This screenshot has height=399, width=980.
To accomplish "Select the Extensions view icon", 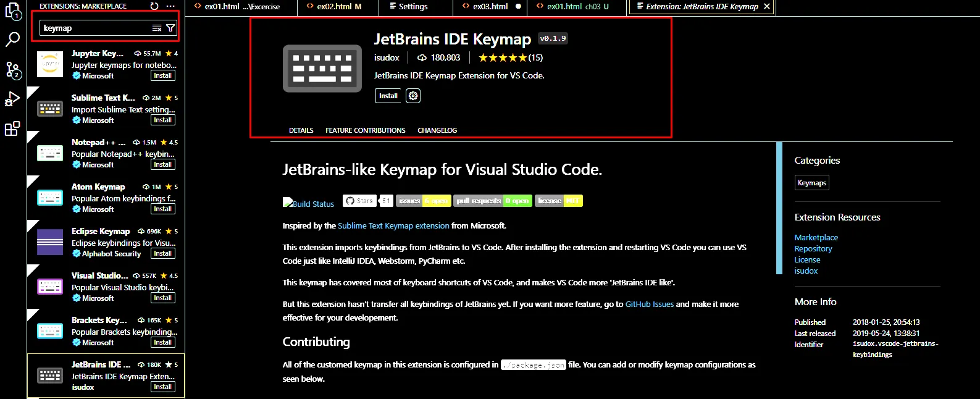I will coord(12,128).
